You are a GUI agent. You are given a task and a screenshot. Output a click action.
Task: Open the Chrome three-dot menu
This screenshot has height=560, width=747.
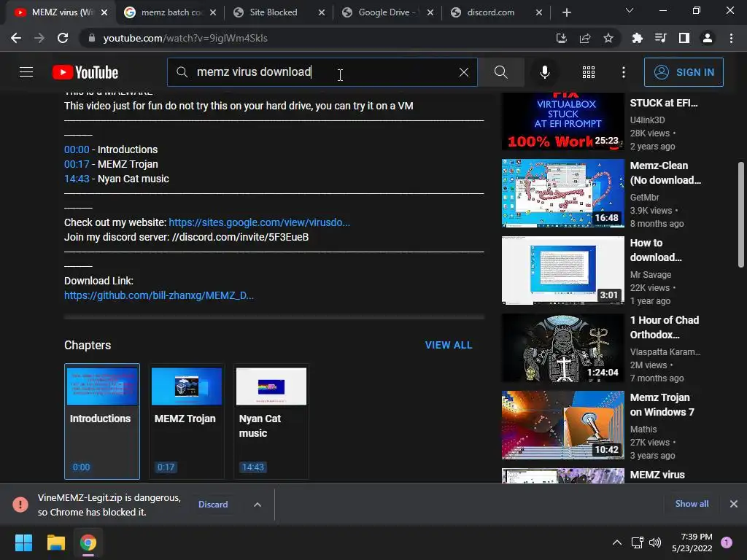(x=731, y=38)
